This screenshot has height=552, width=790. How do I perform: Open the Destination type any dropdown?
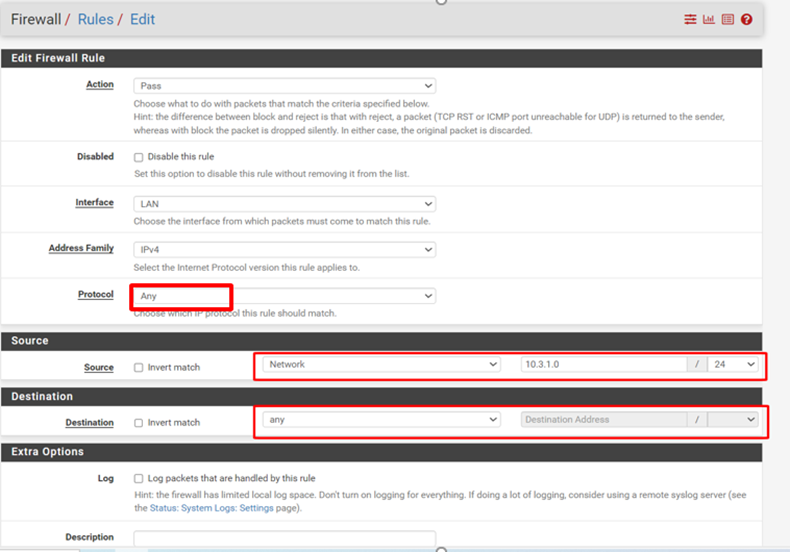point(381,420)
